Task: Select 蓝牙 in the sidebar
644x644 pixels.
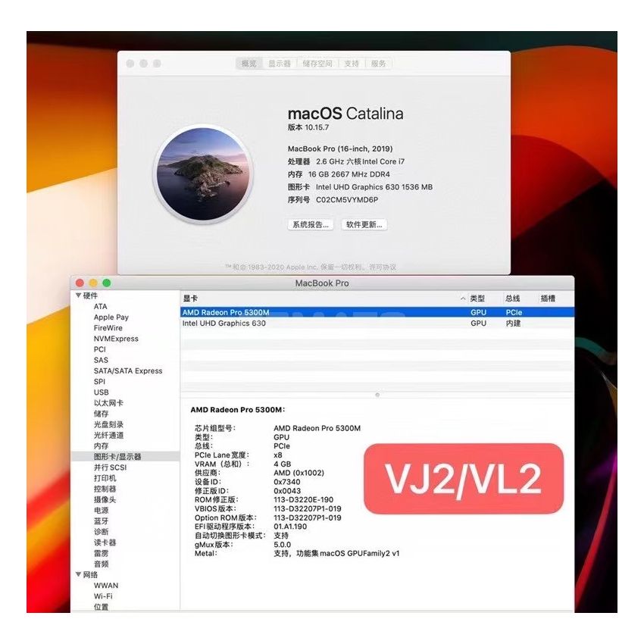Action: [x=102, y=521]
